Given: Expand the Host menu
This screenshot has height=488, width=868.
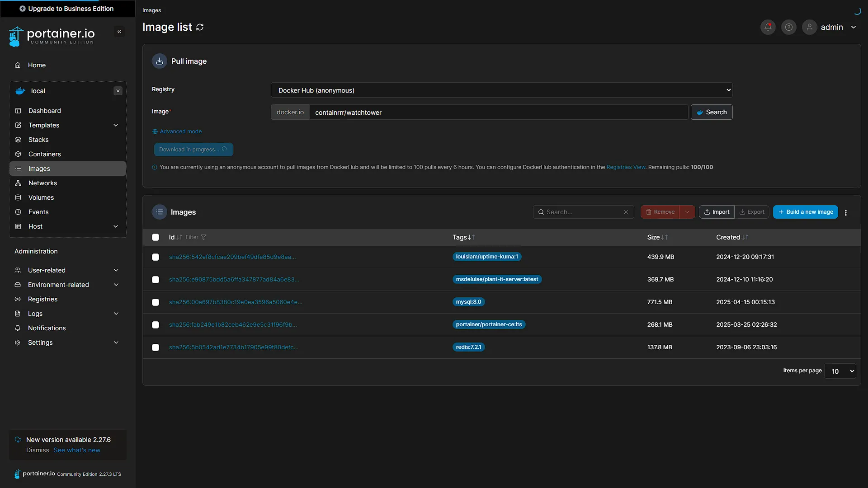Looking at the screenshot, I should click(68, 226).
